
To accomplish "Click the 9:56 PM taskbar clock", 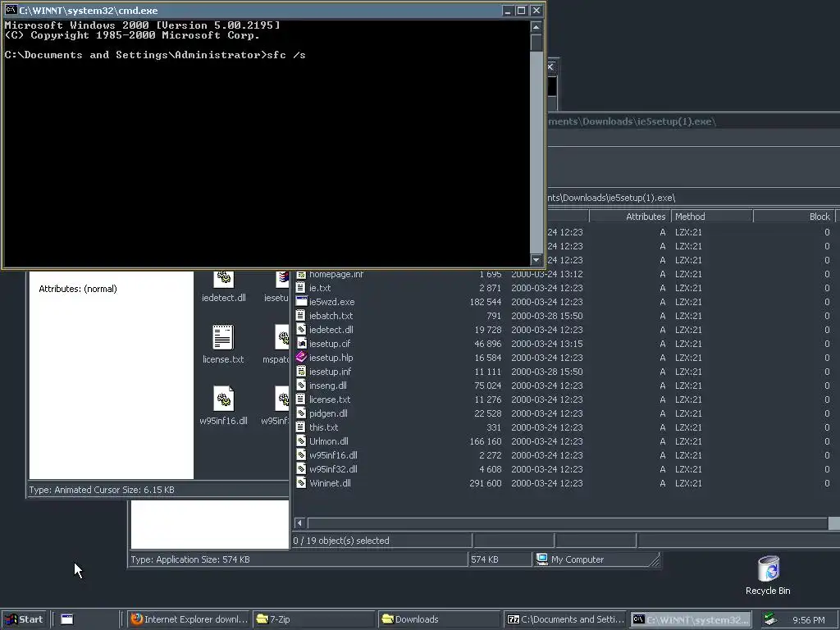I will [809, 620].
